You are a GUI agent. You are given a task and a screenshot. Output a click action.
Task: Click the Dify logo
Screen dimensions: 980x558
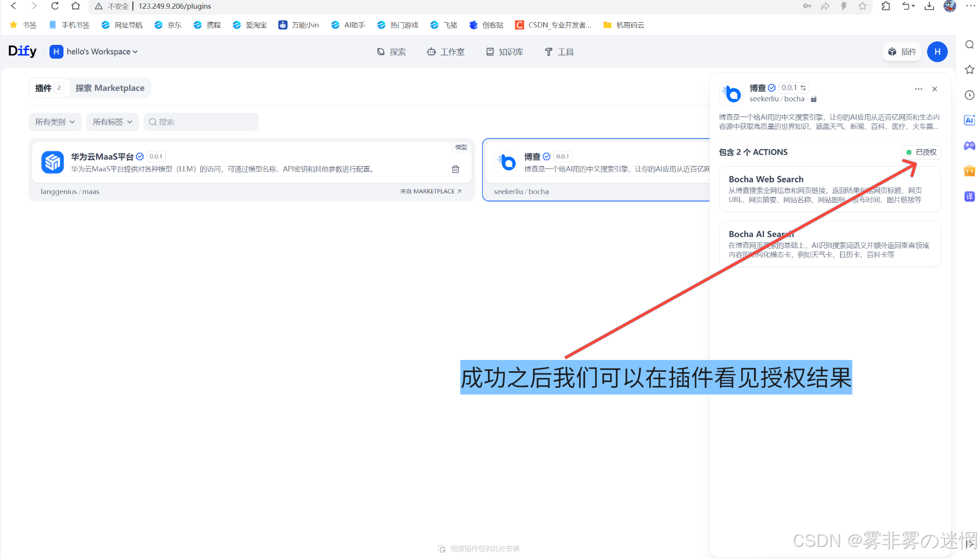[x=22, y=51]
